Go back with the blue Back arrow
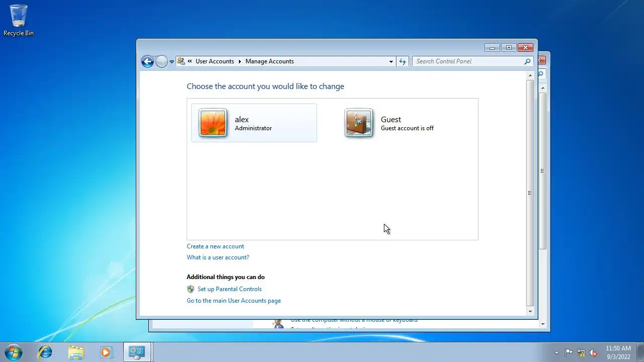644x362 pixels. (147, 61)
